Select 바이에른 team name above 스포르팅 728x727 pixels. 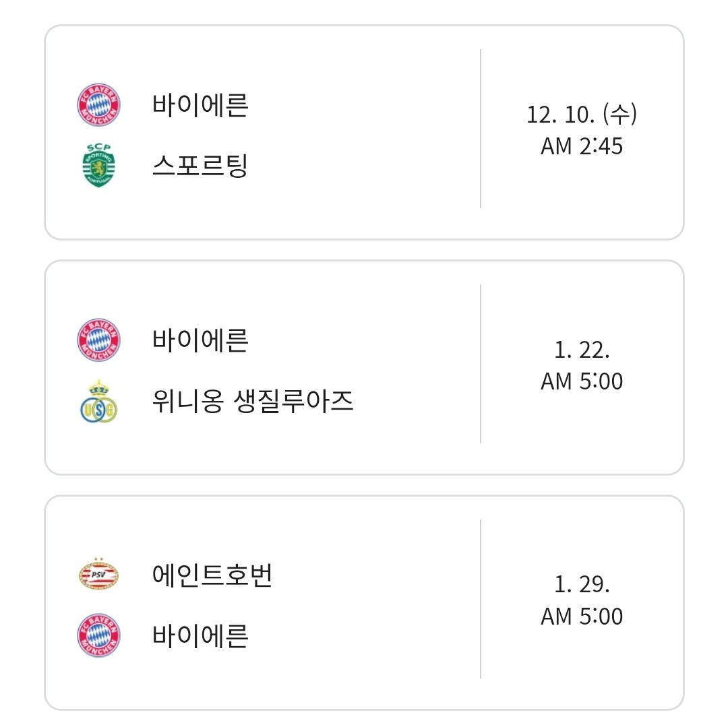pyautogui.click(x=200, y=105)
